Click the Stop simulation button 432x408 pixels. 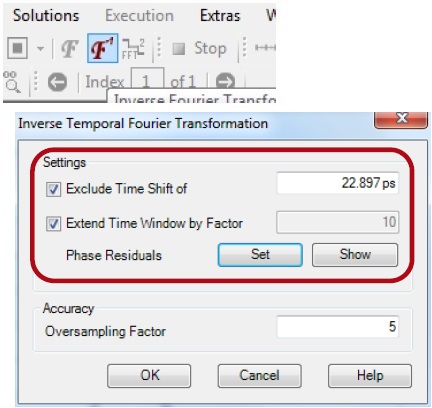[199, 49]
